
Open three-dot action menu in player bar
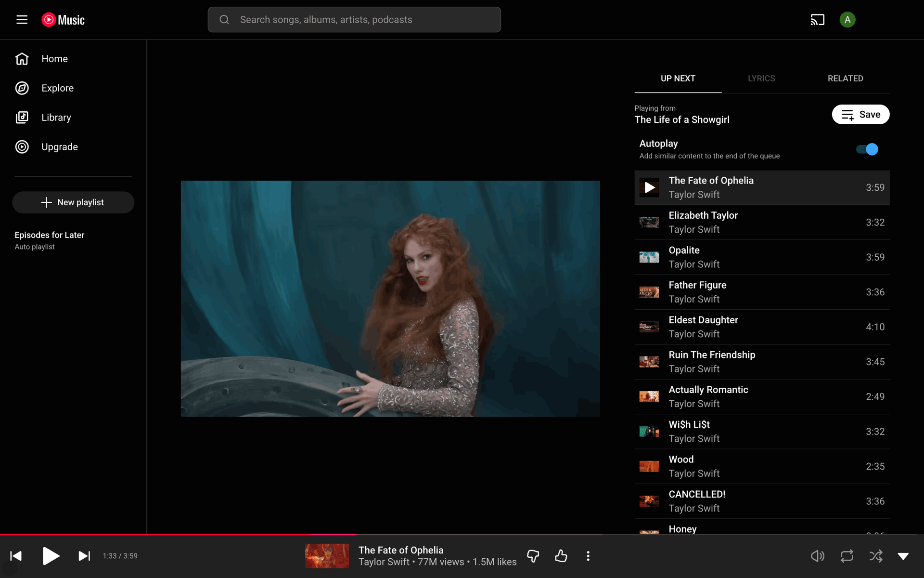click(x=588, y=556)
